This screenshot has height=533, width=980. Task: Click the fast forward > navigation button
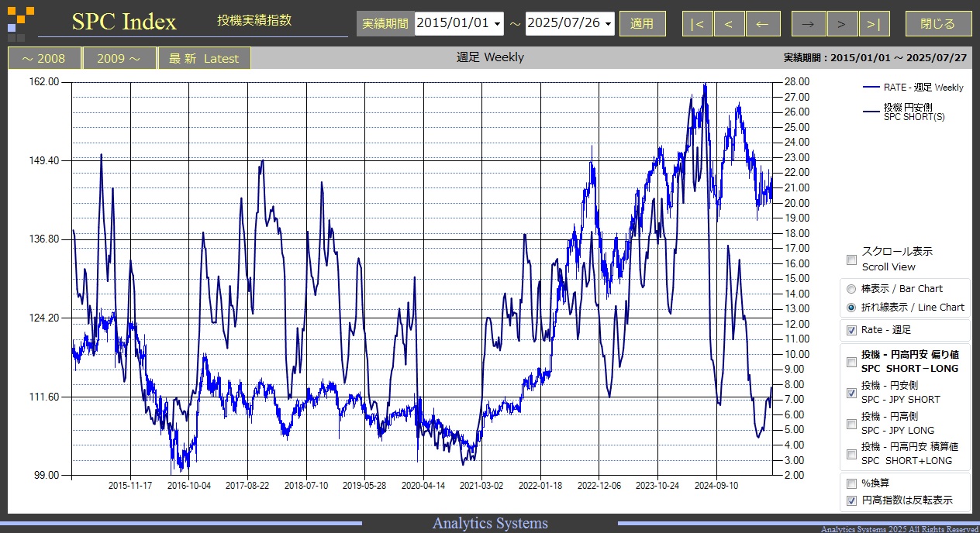point(842,24)
